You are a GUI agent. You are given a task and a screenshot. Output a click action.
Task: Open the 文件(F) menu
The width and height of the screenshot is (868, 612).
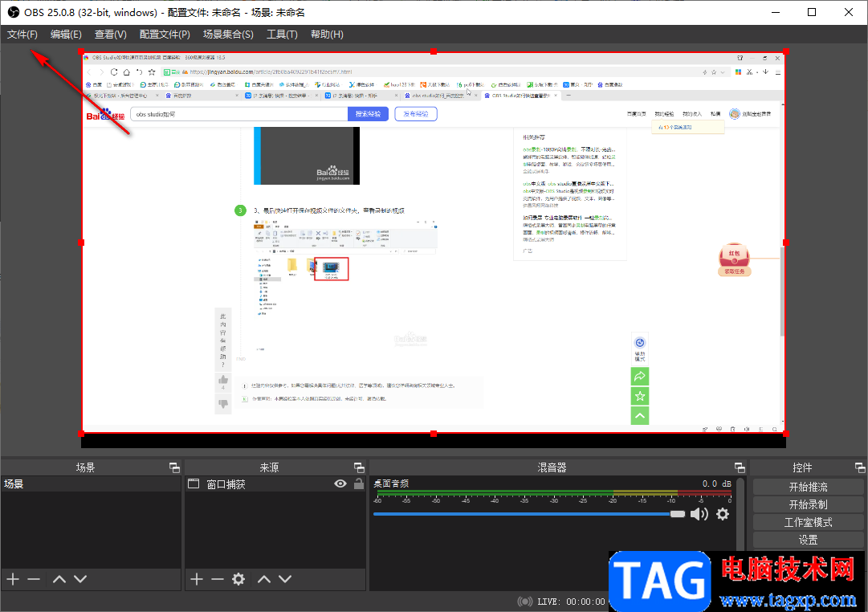click(22, 35)
